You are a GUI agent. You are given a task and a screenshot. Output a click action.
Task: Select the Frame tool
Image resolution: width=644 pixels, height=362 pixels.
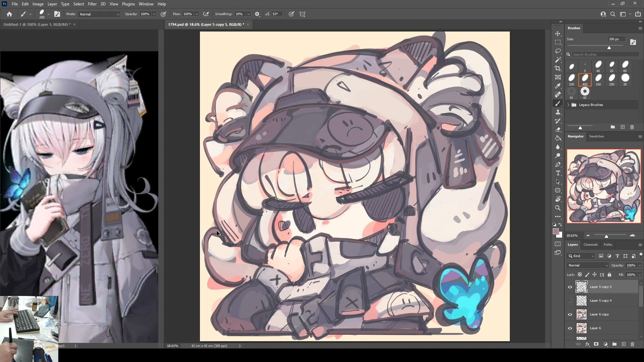point(558,77)
